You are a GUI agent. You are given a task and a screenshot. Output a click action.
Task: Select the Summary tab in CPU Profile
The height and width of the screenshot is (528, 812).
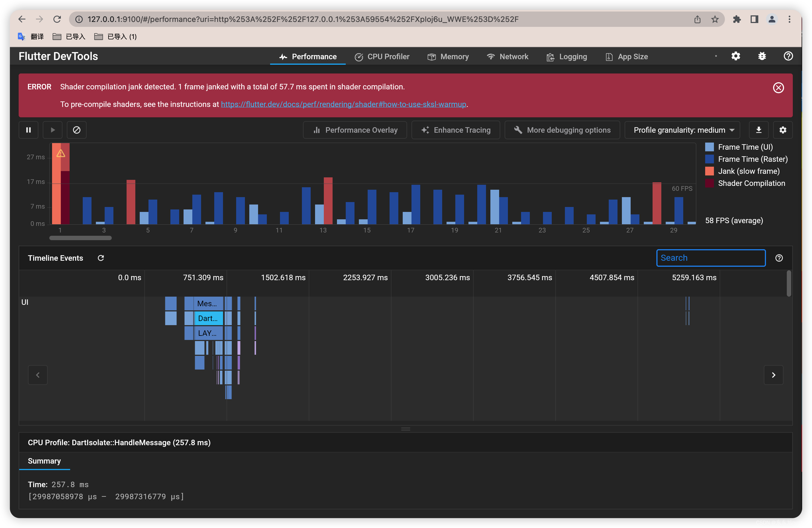(x=44, y=461)
